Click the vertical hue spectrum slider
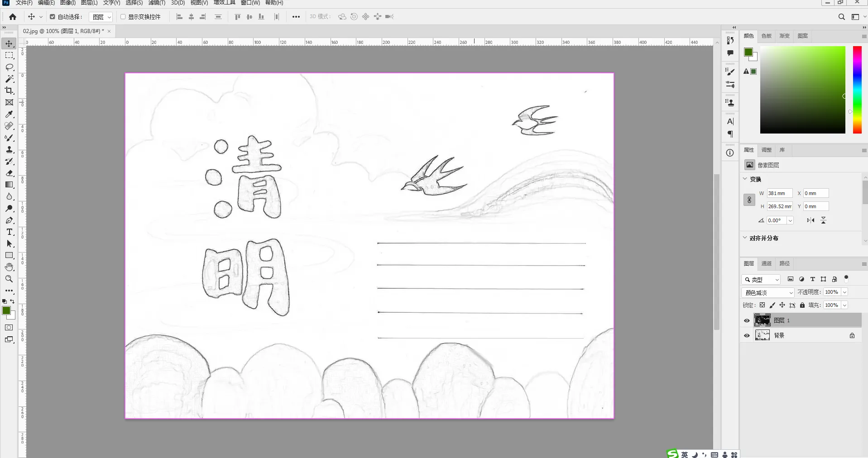Image resolution: width=868 pixels, height=458 pixels. (857, 90)
